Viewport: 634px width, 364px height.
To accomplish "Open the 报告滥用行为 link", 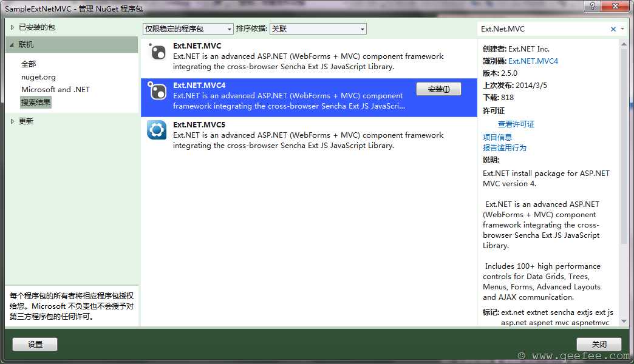I will point(505,147).
